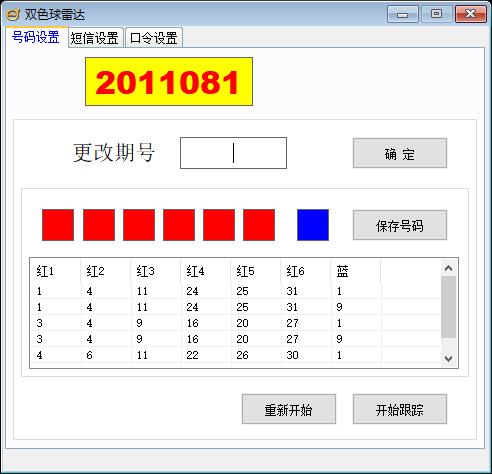
Task: Click the 蓝 column header
Action: [356, 271]
